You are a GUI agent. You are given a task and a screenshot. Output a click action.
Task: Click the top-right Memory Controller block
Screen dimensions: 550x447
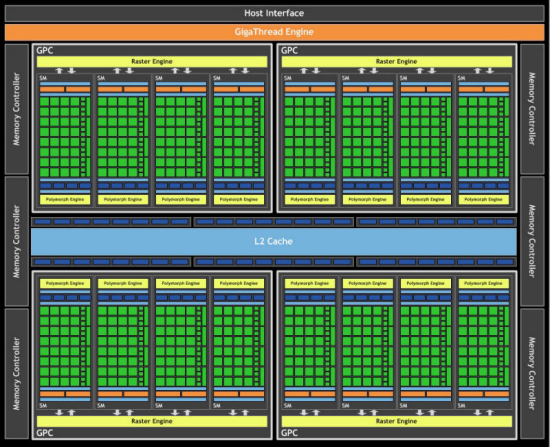click(x=532, y=109)
